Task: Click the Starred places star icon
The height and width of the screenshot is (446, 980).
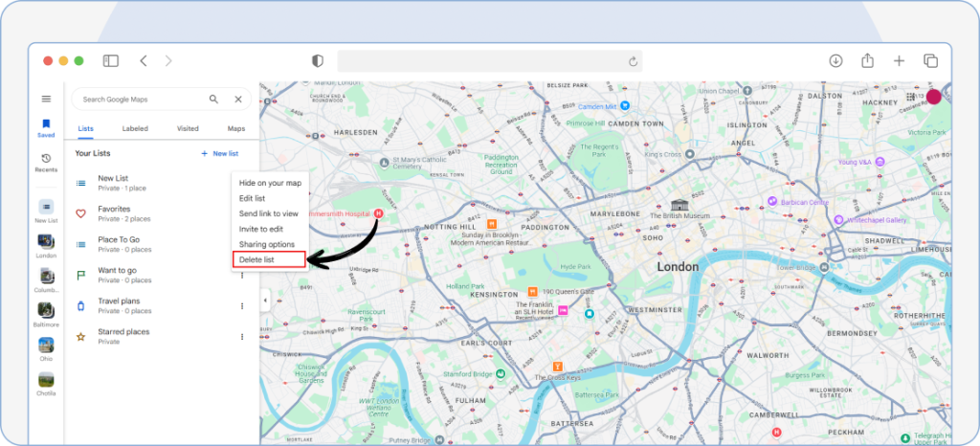Action: click(80, 337)
